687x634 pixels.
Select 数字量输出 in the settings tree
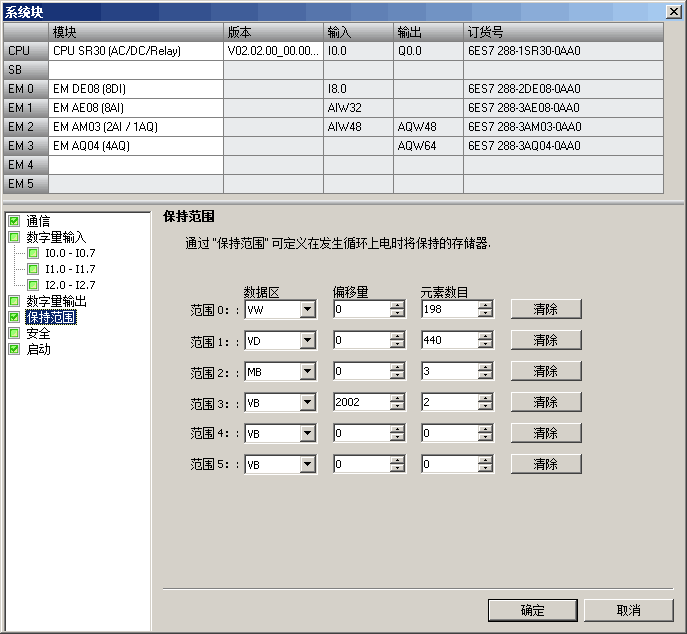click(57, 301)
